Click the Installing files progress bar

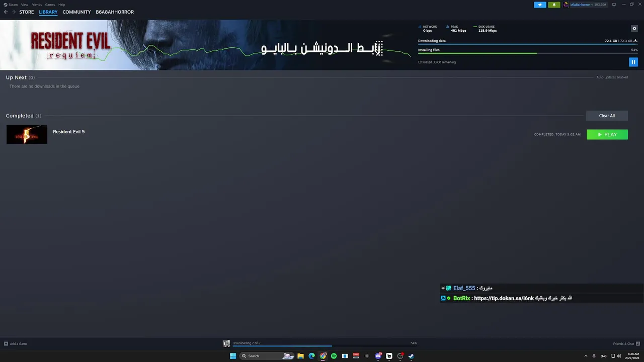(528, 53)
